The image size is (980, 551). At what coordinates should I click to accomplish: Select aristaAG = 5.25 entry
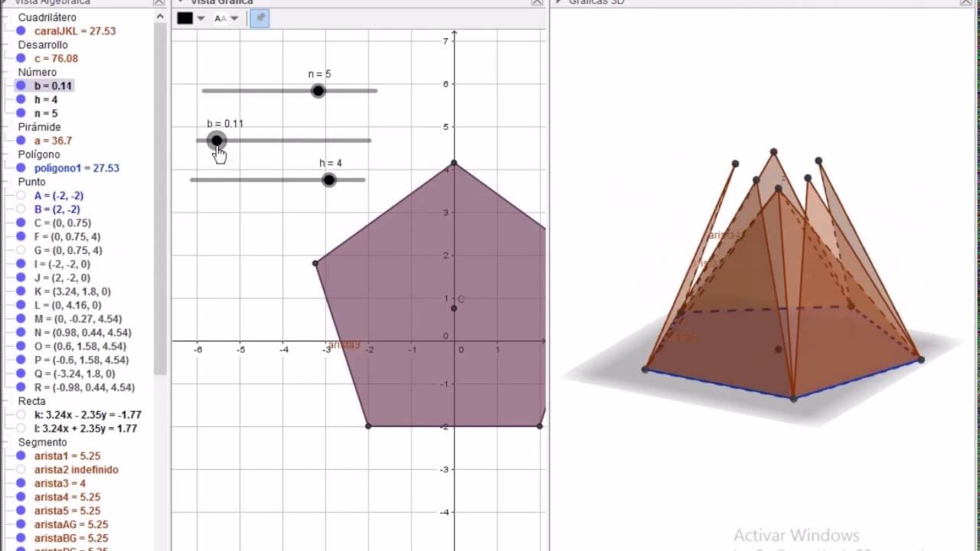point(71,525)
